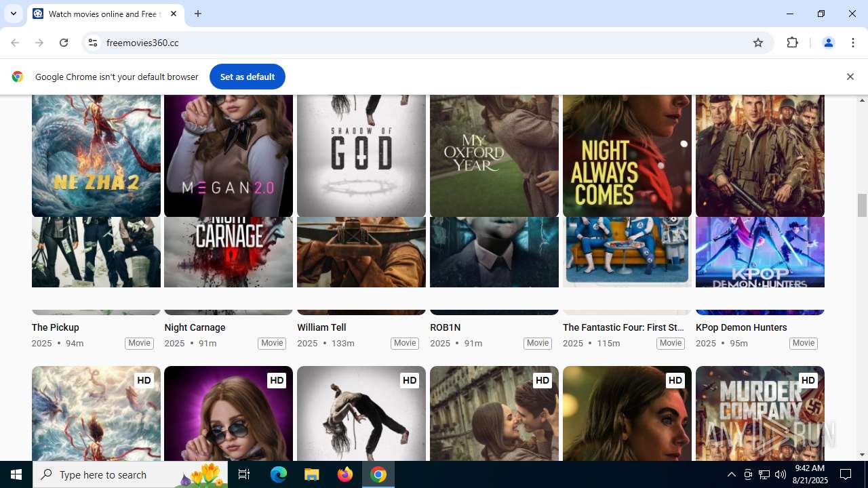Open Chrome's three-dot menu
868x488 pixels.
pos(852,43)
